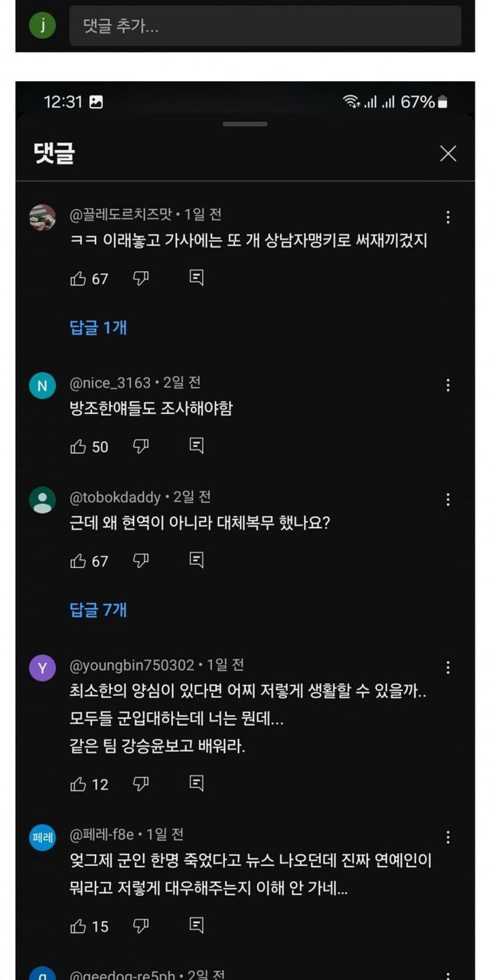This screenshot has width=490, height=980.
Task: Like the tobokdaddy comment
Action: tap(78, 561)
